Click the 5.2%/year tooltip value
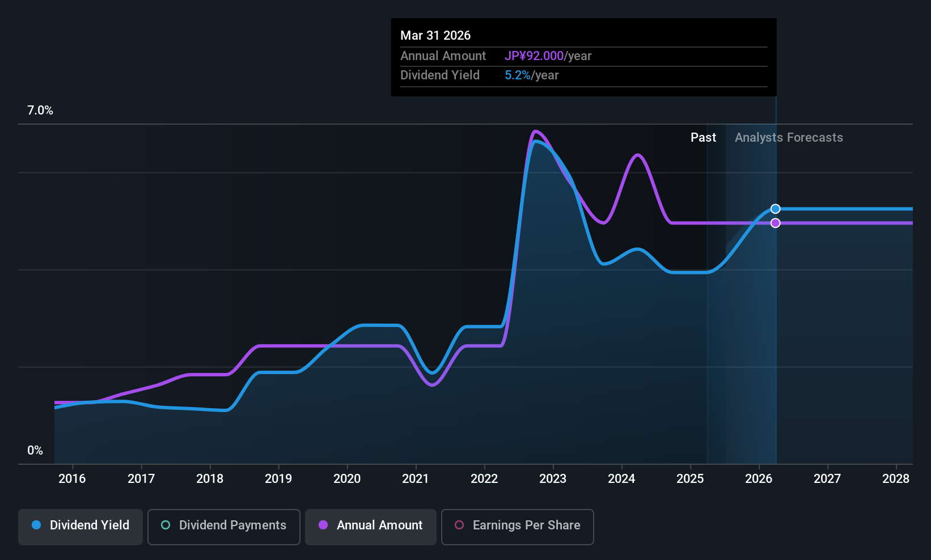 click(x=531, y=75)
